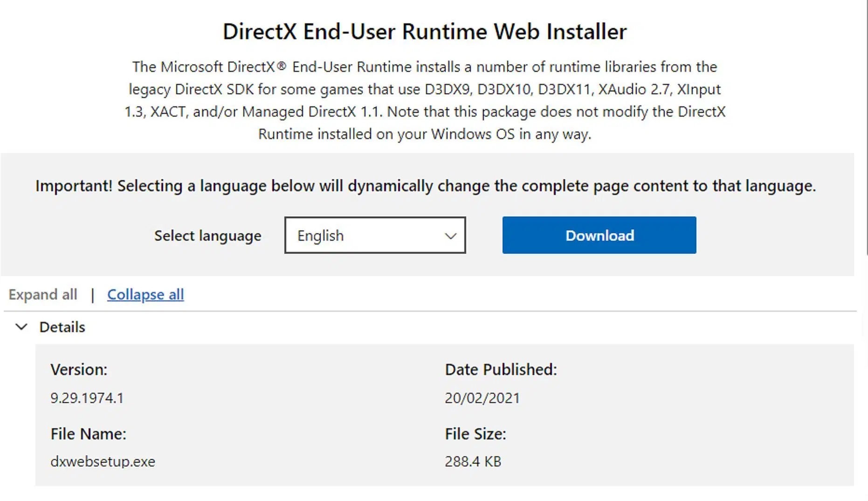Click the blue Download button
This screenshot has height=501, width=868.
pos(599,235)
